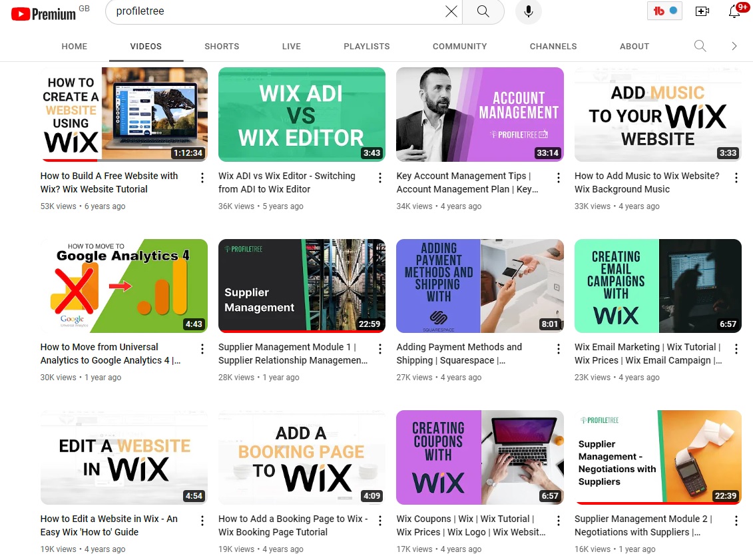
Task: Open title 'Wix ADI vs Wix Editor - Switching'
Action: (x=287, y=182)
